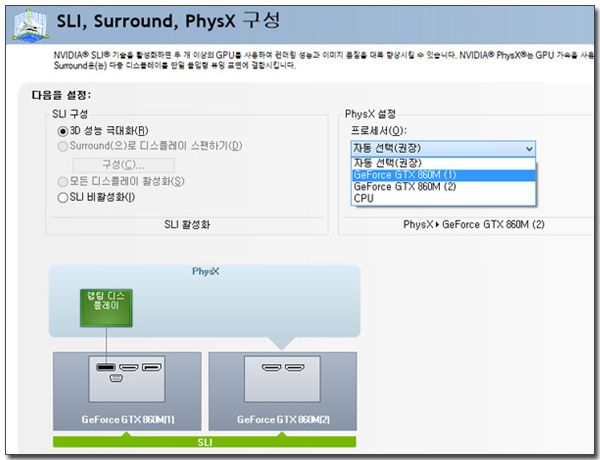Image resolution: width=600 pixels, height=460 pixels.
Task: Select CPU as PhysX processor
Action: click(443, 199)
